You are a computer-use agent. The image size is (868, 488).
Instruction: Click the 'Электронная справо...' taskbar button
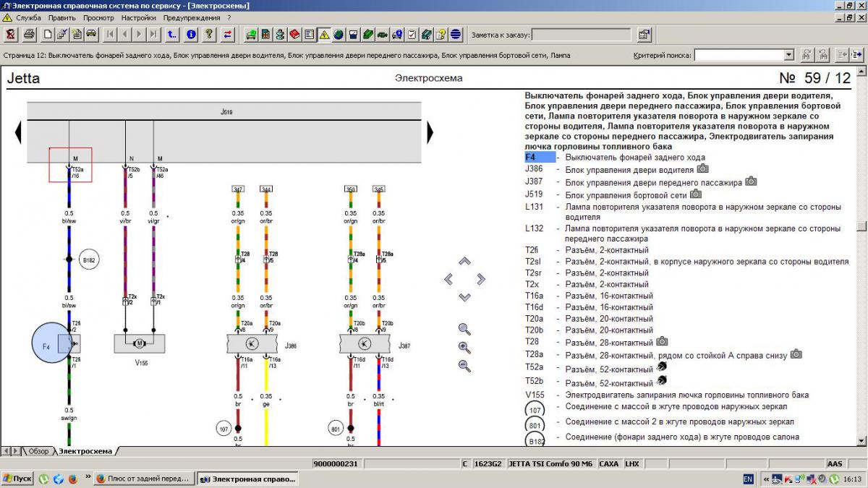pyautogui.click(x=247, y=479)
